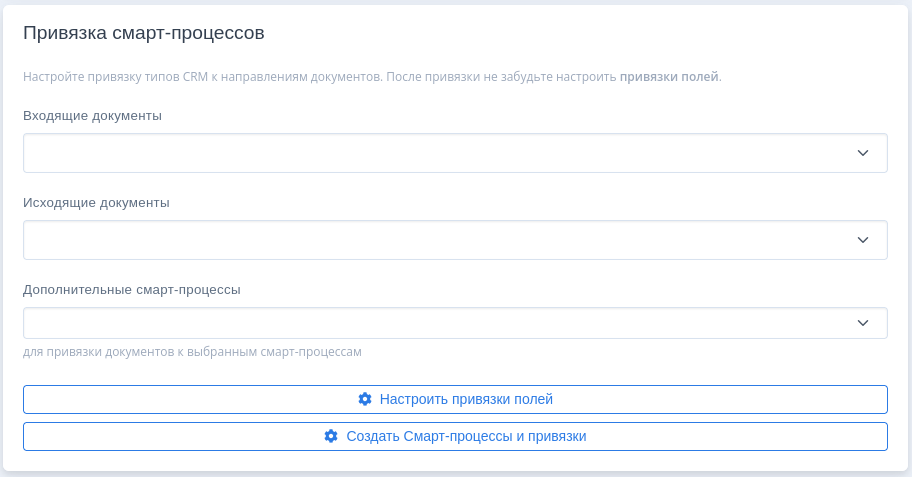Viewport: 912px width, 477px height.
Task: Expand the Дополнительные смарт-процессы dropdown arrow
Action: tap(863, 323)
